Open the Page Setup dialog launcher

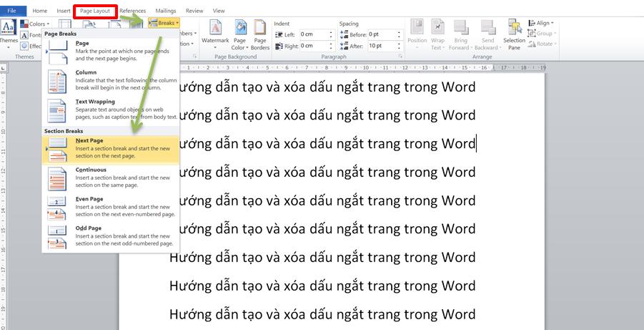(194, 57)
